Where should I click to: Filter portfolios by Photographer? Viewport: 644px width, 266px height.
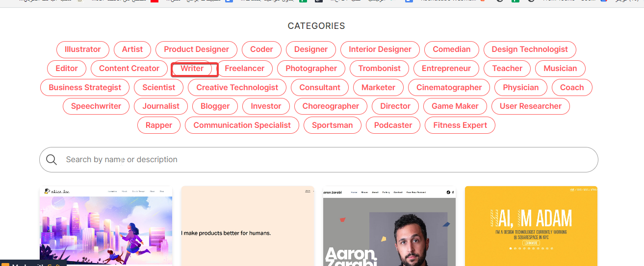tap(311, 69)
